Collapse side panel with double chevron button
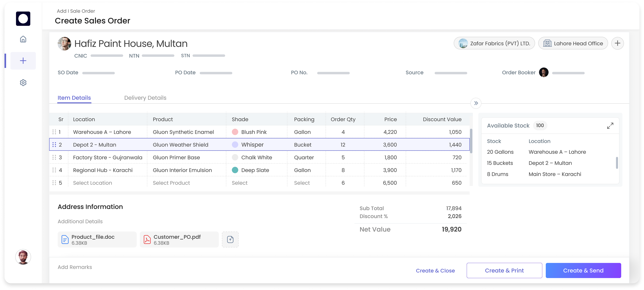The width and height of the screenshot is (644, 290). (x=476, y=103)
